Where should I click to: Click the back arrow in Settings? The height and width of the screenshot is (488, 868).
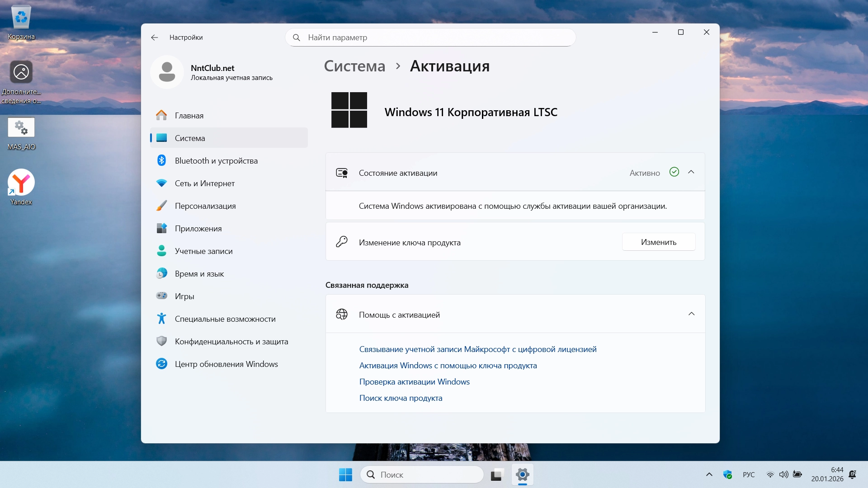tap(155, 38)
